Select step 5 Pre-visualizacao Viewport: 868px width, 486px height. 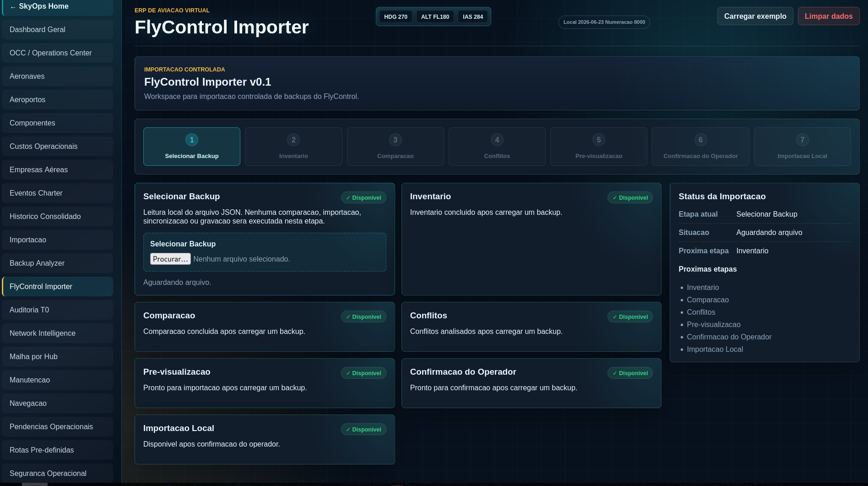pos(599,147)
